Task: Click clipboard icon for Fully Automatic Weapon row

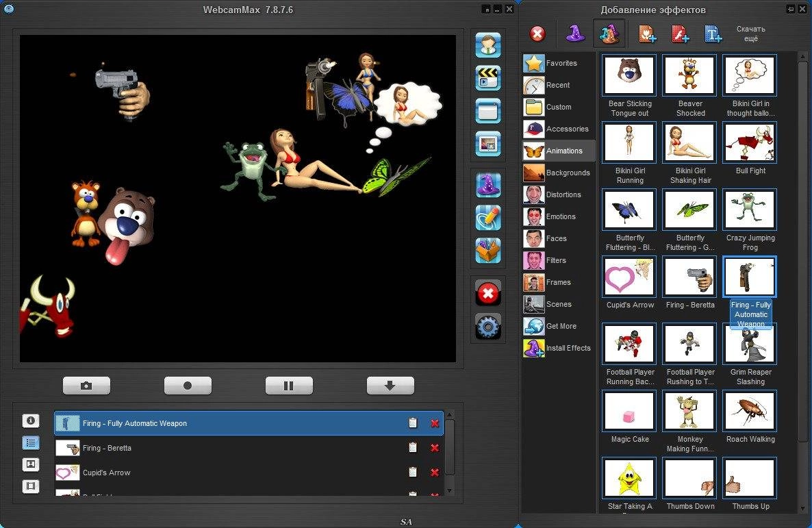Action: click(x=413, y=423)
